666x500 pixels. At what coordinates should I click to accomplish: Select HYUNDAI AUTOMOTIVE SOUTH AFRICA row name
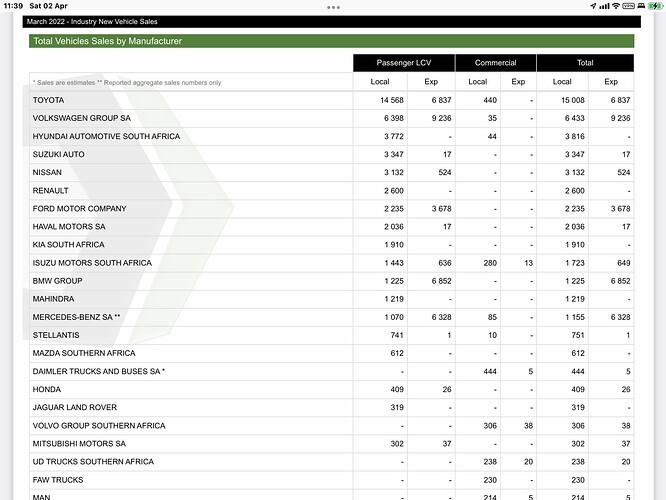click(x=106, y=136)
